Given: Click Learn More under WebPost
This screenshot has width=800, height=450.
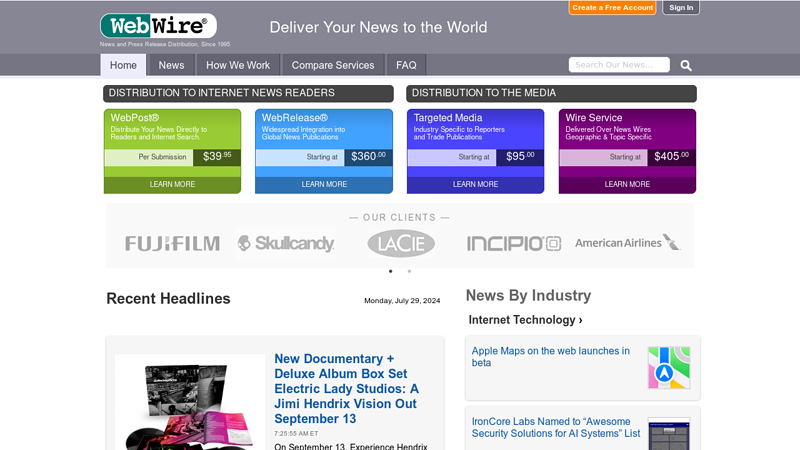Looking at the screenshot, I should pyautogui.click(x=172, y=184).
